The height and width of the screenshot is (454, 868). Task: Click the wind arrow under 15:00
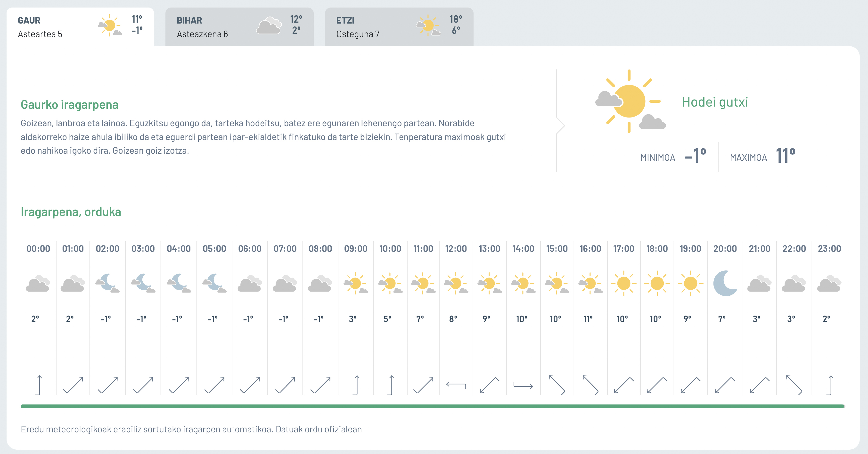557,385
